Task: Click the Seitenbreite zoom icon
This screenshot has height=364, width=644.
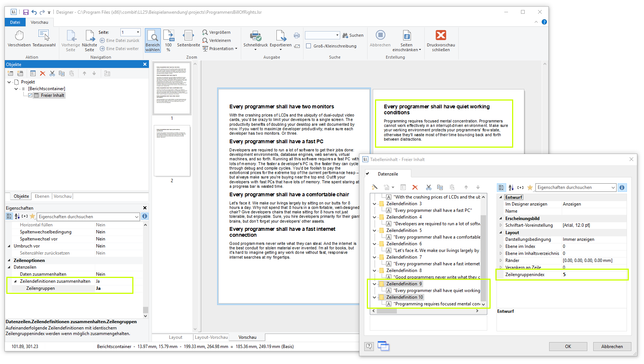Action: [188, 36]
